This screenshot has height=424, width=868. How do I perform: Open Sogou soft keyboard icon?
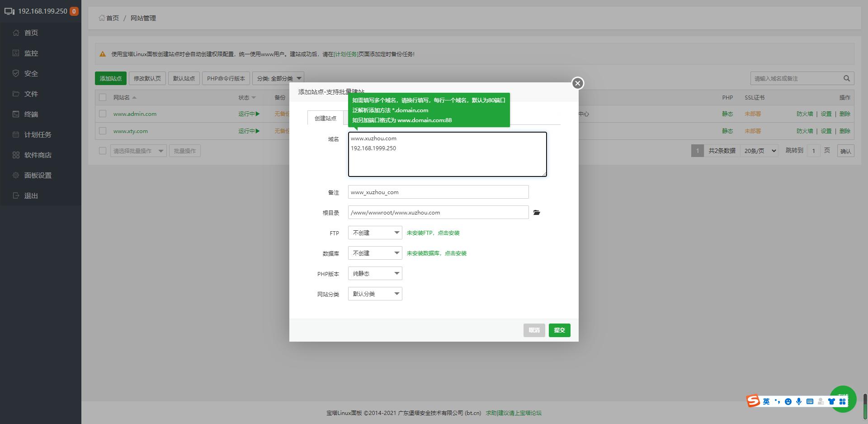(x=810, y=401)
